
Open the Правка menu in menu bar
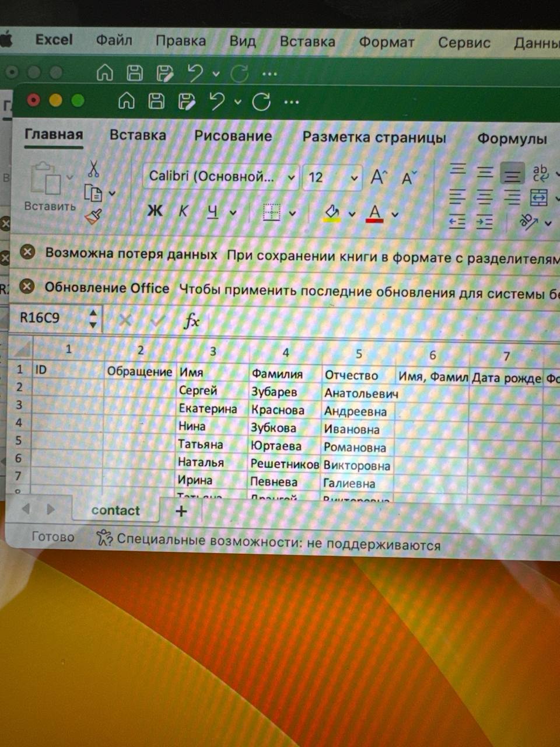181,41
